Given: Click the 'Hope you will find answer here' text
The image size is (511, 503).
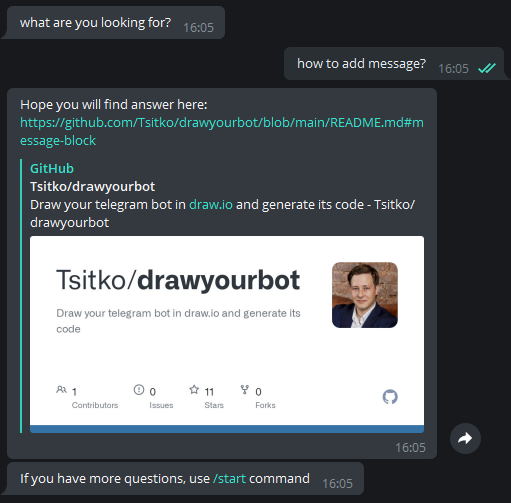Looking at the screenshot, I should [x=114, y=105].
